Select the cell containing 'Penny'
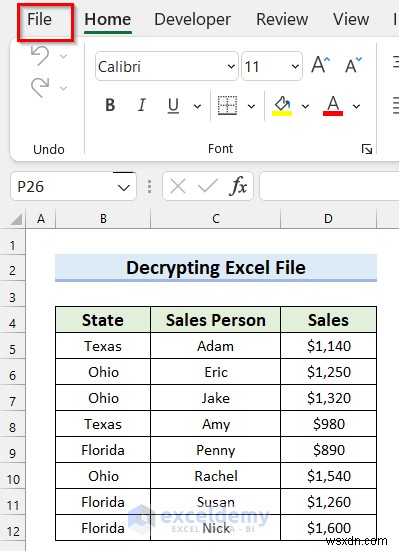The width and height of the screenshot is (399, 551). [x=215, y=450]
